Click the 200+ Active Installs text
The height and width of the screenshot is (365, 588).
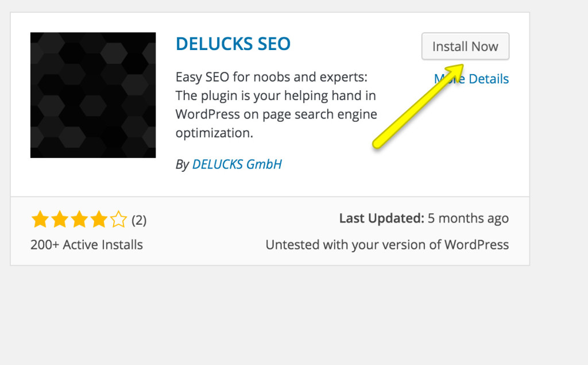(x=87, y=245)
